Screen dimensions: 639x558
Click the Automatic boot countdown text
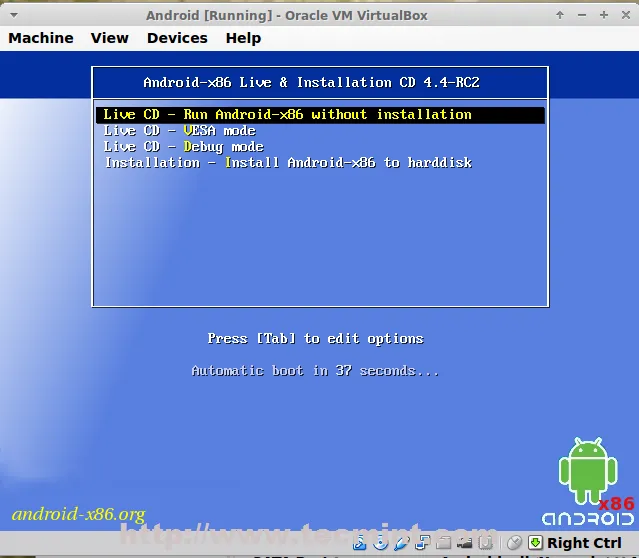click(x=315, y=371)
